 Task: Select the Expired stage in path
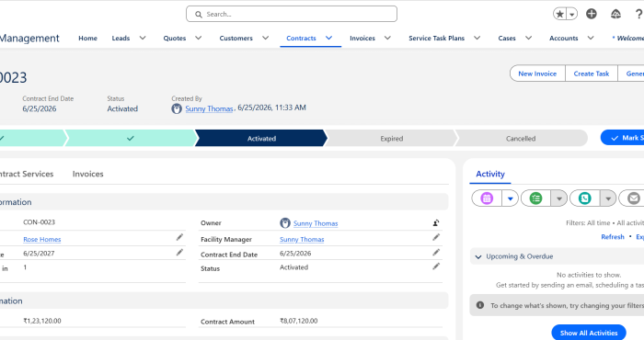391,138
